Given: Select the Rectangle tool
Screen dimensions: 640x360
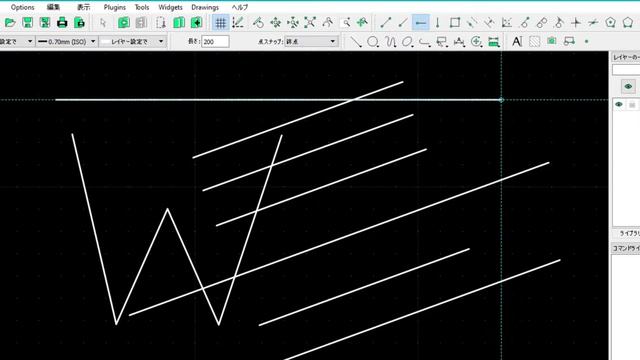Looking at the screenshot, I should 455,22.
